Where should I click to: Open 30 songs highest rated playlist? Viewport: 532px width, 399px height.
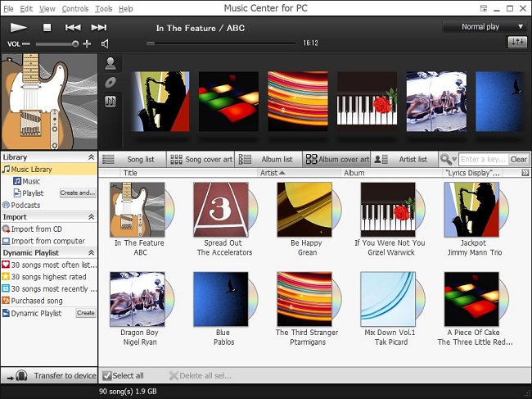(x=44, y=277)
